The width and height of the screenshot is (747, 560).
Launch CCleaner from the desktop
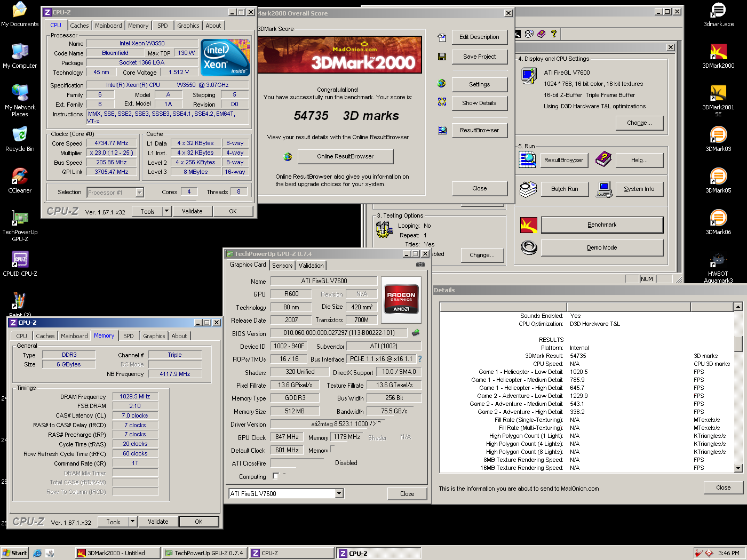pyautogui.click(x=20, y=181)
